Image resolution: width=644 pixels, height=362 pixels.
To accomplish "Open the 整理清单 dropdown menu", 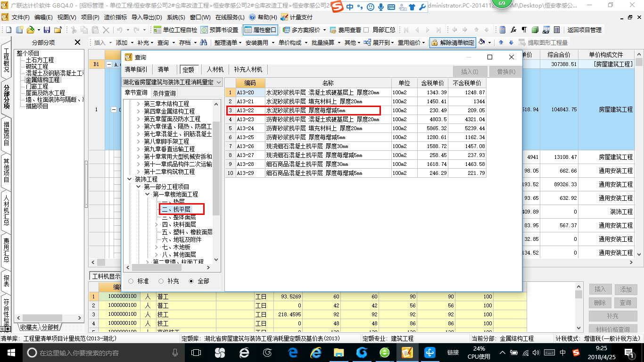I will 228,42.
